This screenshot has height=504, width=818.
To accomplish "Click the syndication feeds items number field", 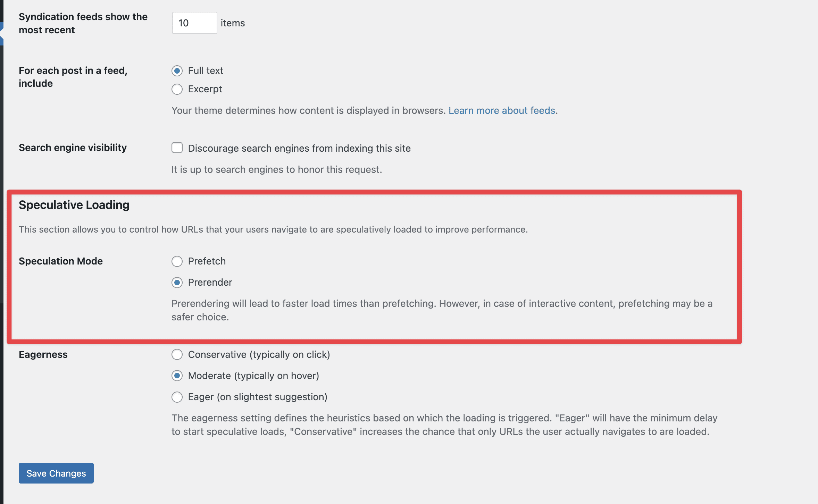I will coord(194,23).
